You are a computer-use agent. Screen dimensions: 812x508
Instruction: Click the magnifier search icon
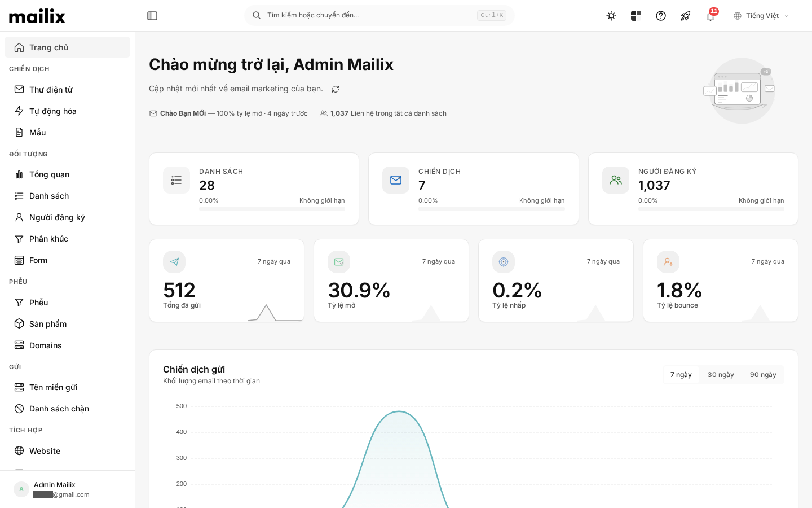[257, 15]
